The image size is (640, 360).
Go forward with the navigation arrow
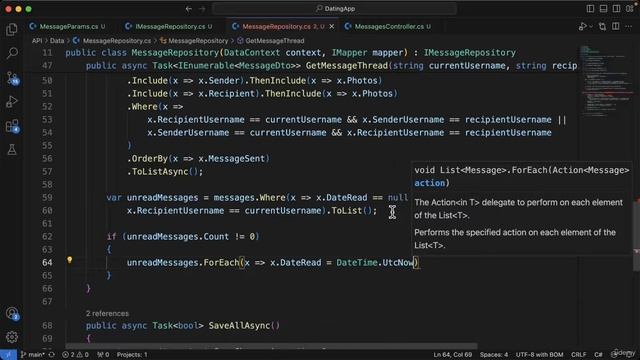point(202,9)
